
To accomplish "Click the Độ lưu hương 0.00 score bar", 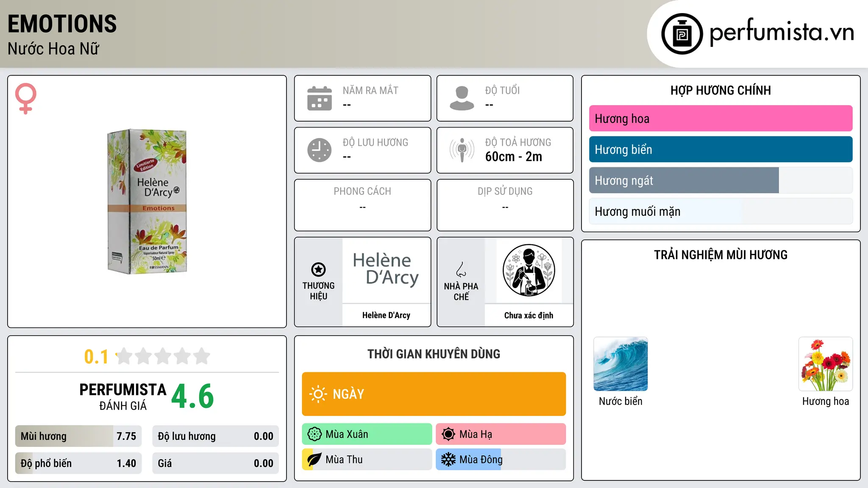I will [x=215, y=436].
